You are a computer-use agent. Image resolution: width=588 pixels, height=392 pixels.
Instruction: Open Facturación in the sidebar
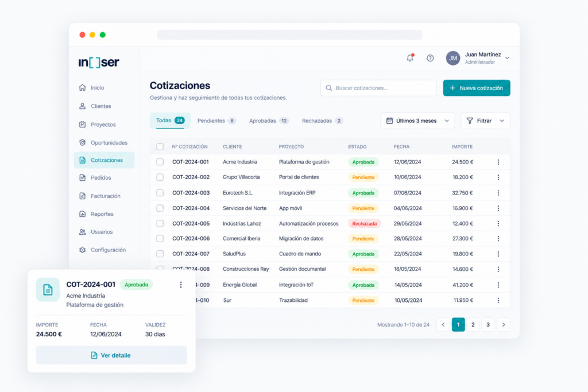(x=105, y=196)
